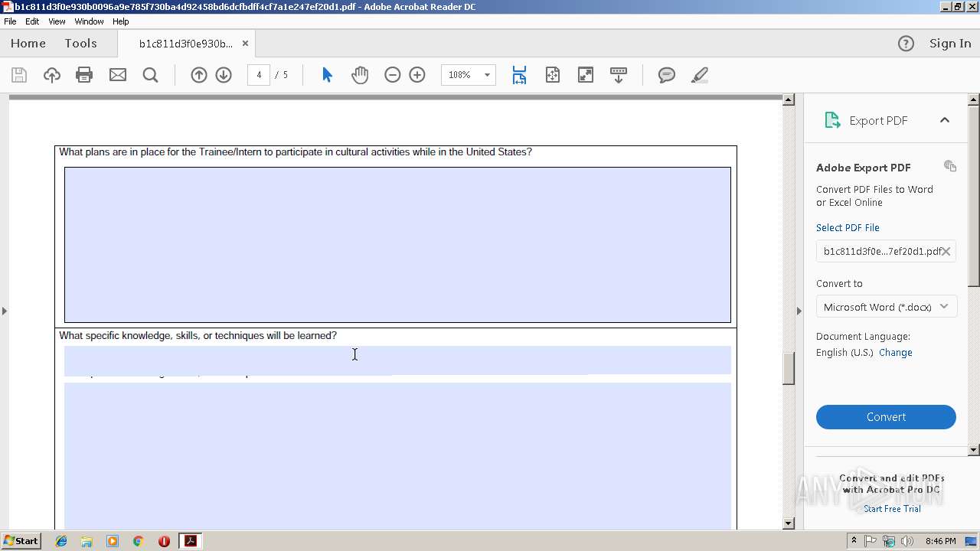Open the View menu
The width and height of the screenshot is (980, 551).
[57, 21]
